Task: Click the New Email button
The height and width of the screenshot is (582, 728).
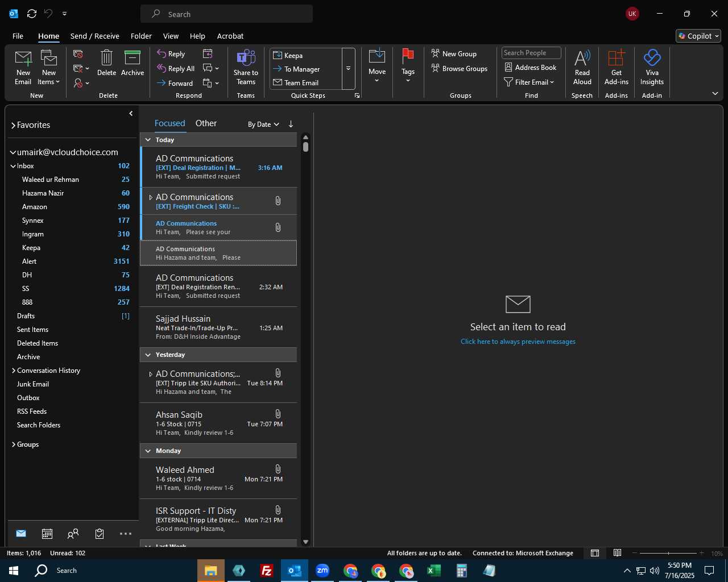Action: point(23,68)
